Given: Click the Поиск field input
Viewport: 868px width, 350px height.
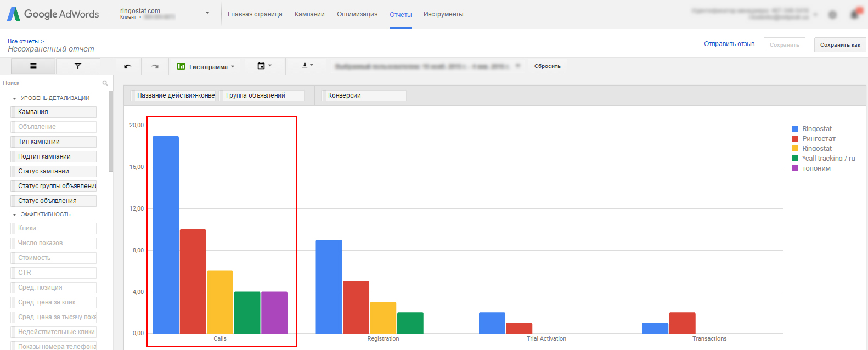Looking at the screenshot, I should pyautogui.click(x=50, y=83).
